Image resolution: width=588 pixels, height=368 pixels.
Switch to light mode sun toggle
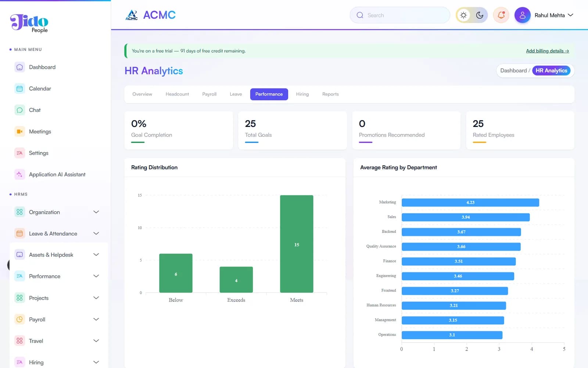pos(463,15)
